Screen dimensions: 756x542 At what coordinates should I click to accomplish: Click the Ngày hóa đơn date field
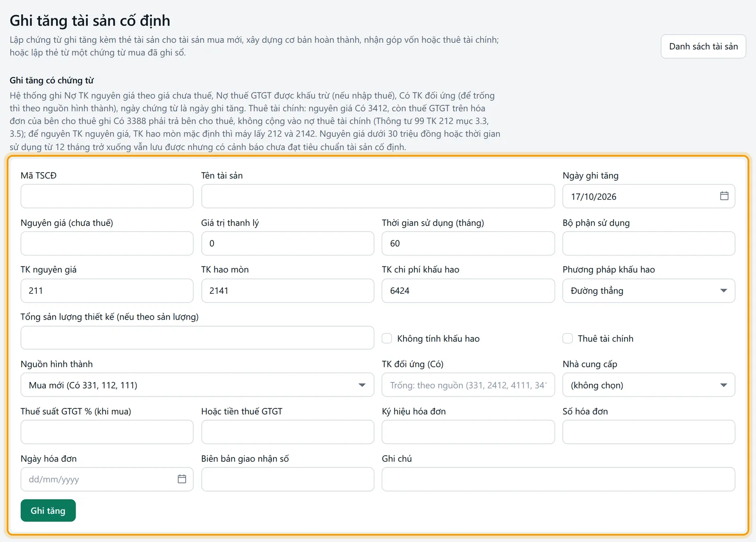click(x=107, y=479)
